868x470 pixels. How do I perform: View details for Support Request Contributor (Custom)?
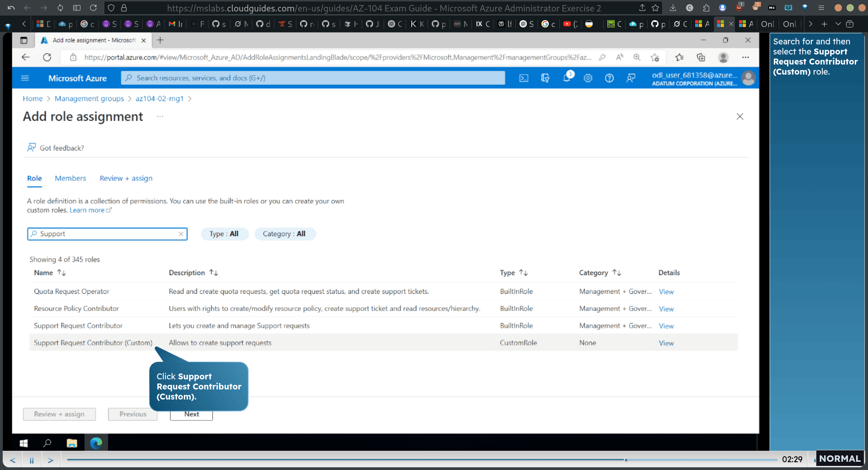[666, 343]
